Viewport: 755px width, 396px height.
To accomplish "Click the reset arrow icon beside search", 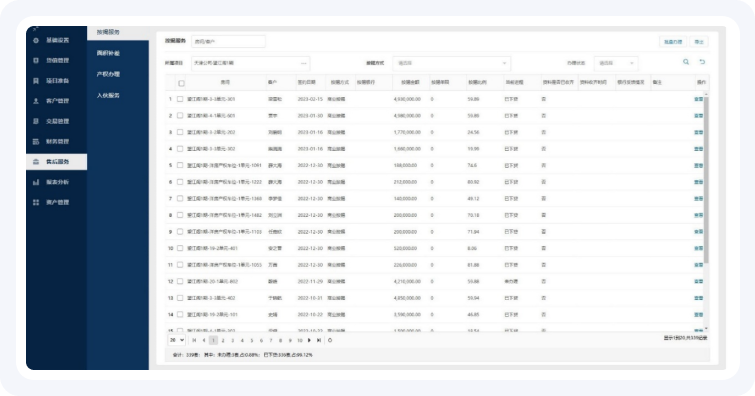I will tap(702, 62).
